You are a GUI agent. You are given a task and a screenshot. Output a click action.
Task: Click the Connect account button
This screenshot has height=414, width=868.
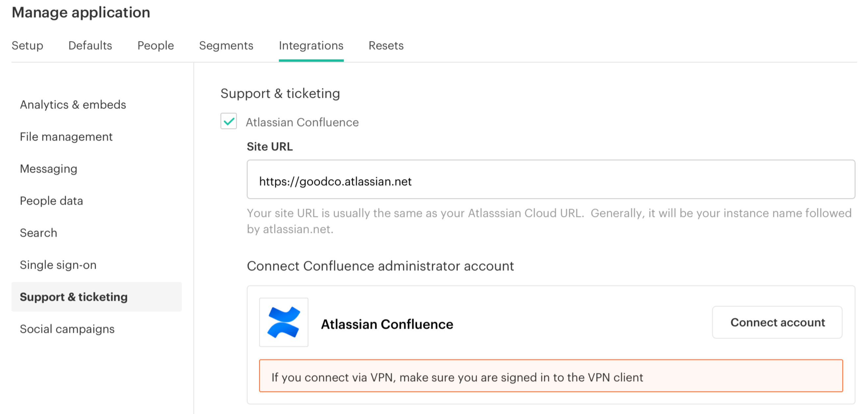pos(777,322)
